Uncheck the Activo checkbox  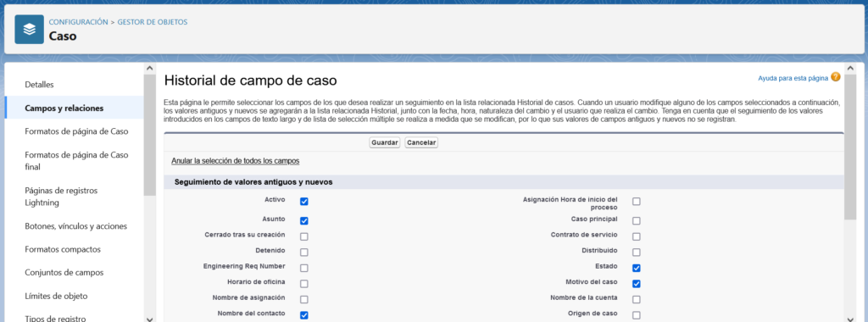(304, 202)
